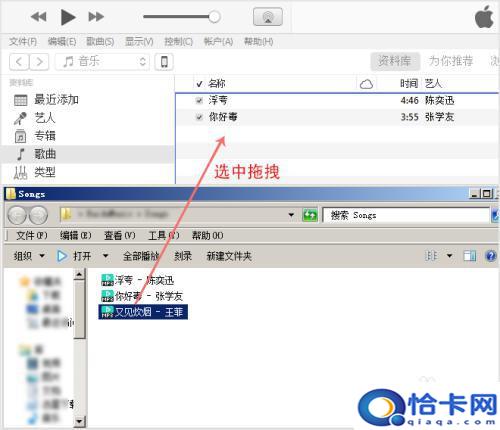Select file 又见炊烟 - 王菲
The image size is (500, 430).
(143, 312)
